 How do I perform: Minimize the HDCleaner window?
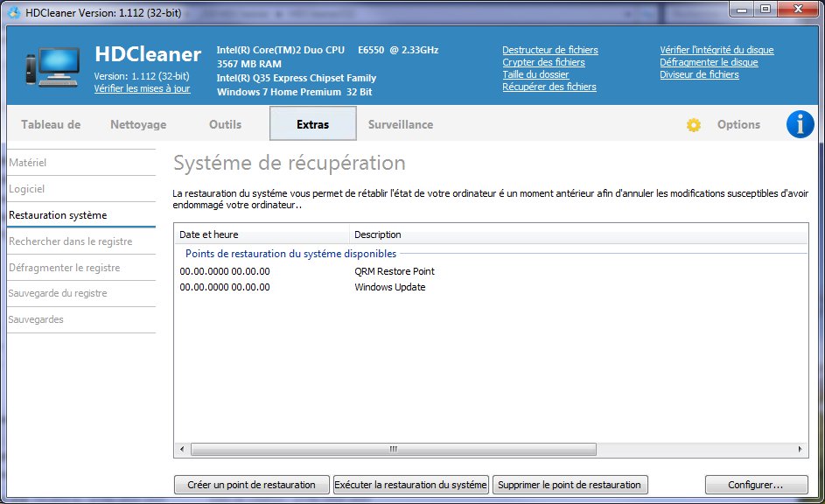tap(742, 10)
